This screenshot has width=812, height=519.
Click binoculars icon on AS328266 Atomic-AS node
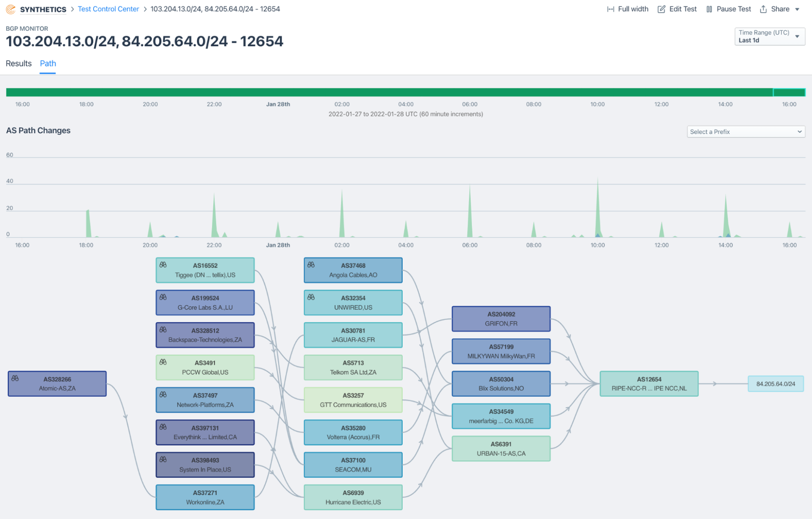[x=15, y=378]
